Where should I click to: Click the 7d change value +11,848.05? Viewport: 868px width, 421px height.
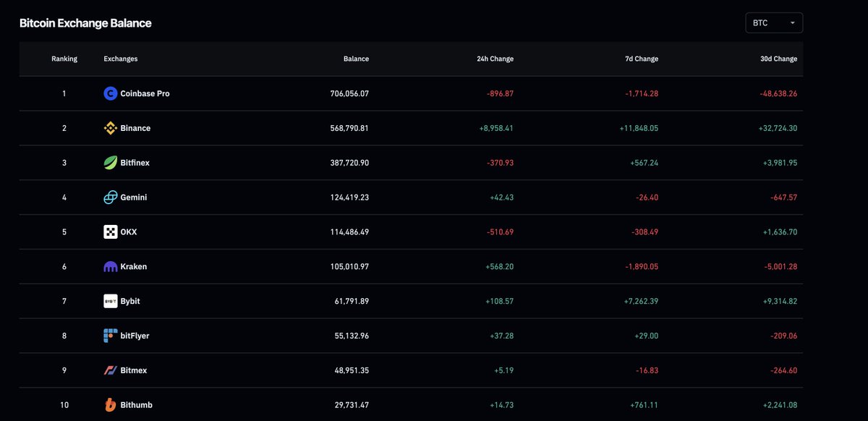(x=639, y=128)
